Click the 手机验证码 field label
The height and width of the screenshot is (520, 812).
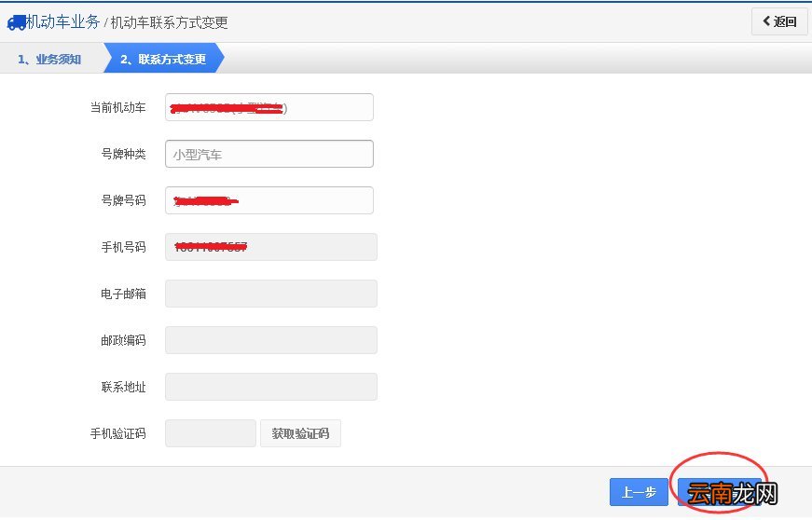click(x=118, y=433)
